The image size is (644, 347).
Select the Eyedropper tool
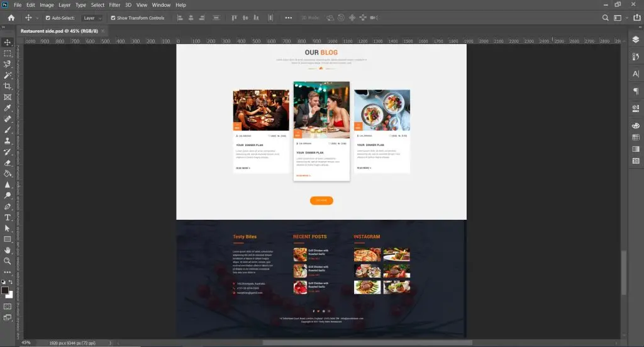tap(8, 108)
